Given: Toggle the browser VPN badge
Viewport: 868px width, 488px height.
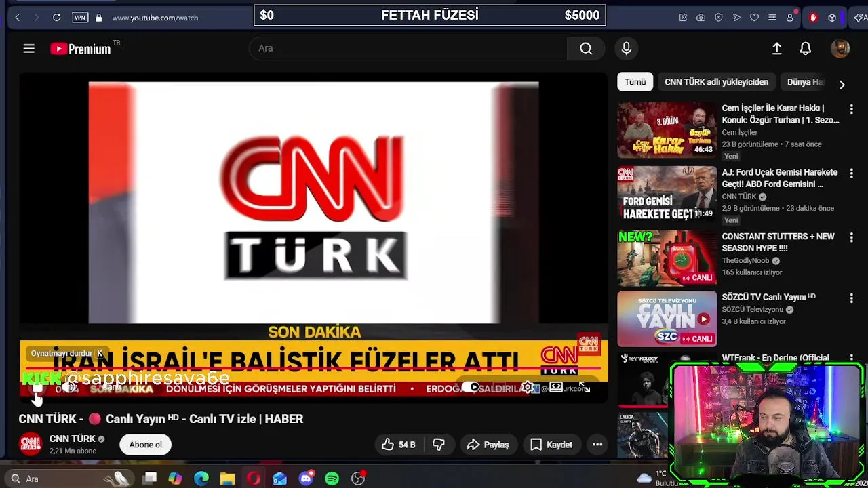Looking at the screenshot, I should 80,18.
